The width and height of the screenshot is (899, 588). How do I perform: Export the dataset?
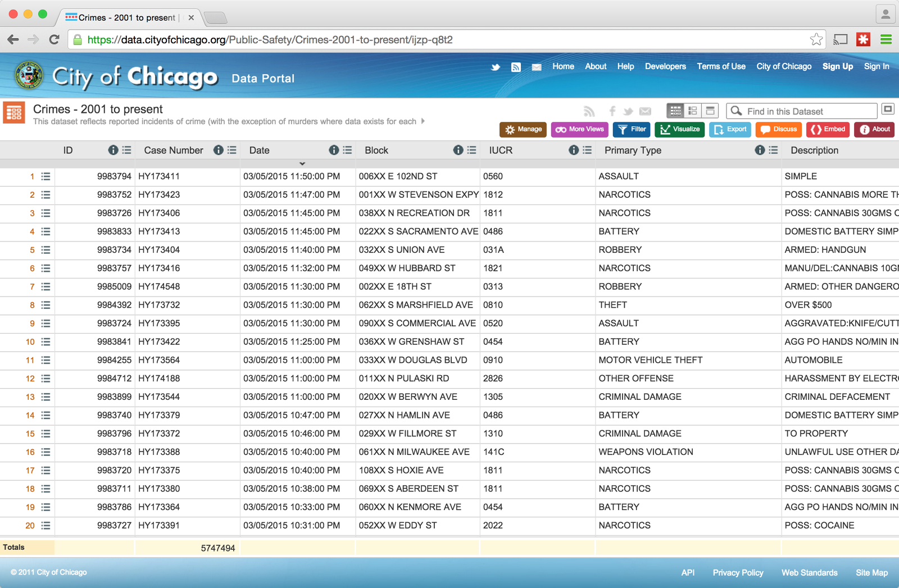point(730,130)
